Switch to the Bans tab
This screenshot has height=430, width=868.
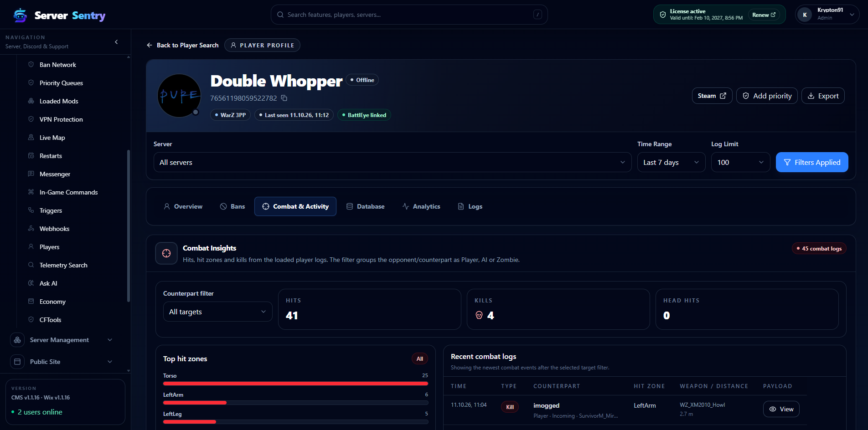tap(232, 206)
